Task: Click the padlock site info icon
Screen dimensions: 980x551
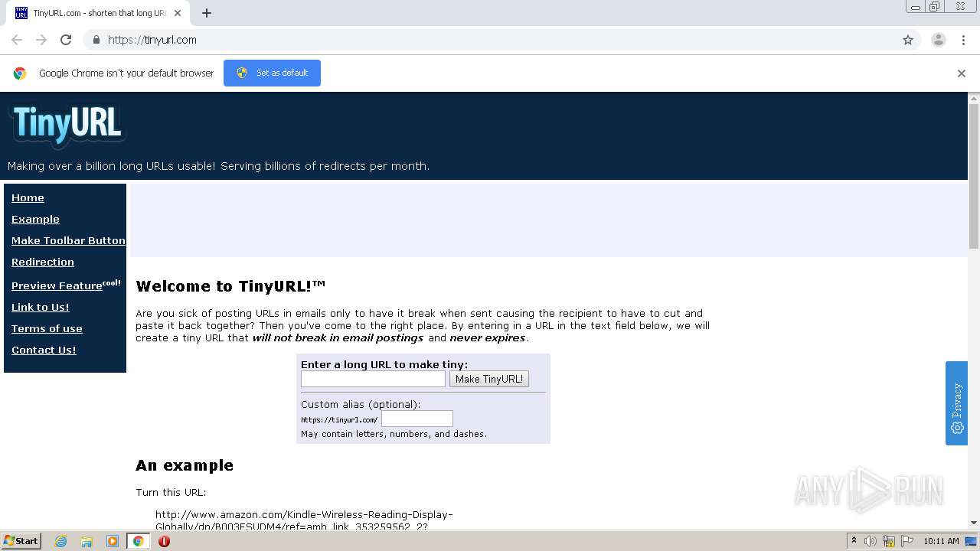Action: tap(96, 40)
